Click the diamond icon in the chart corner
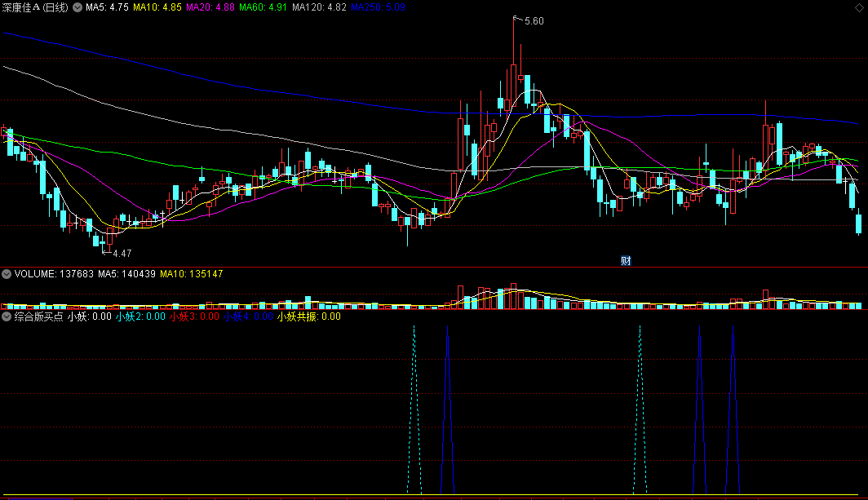868x500 pixels. point(859,7)
